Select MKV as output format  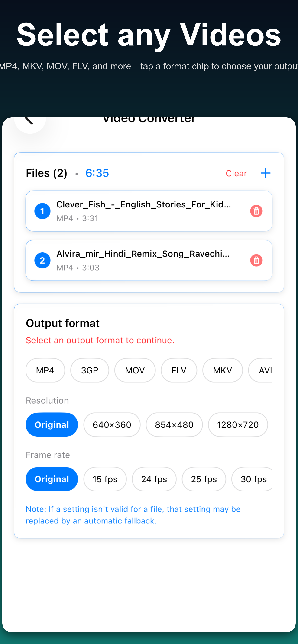tap(222, 370)
